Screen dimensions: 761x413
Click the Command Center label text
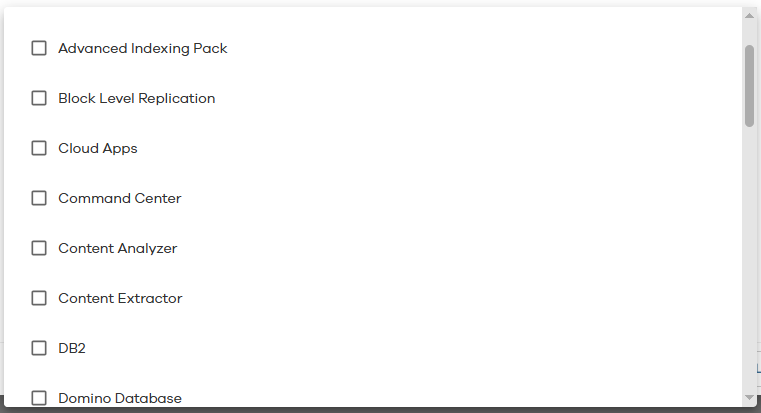(120, 198)
